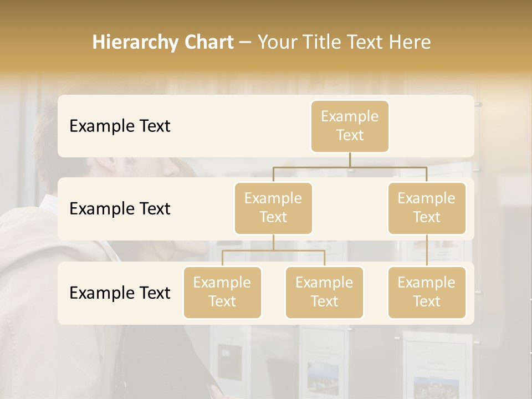This screenshot has height=399, width=532.
Task: Click the right second-level Example Text box
Action: click(x=427, y=208)
